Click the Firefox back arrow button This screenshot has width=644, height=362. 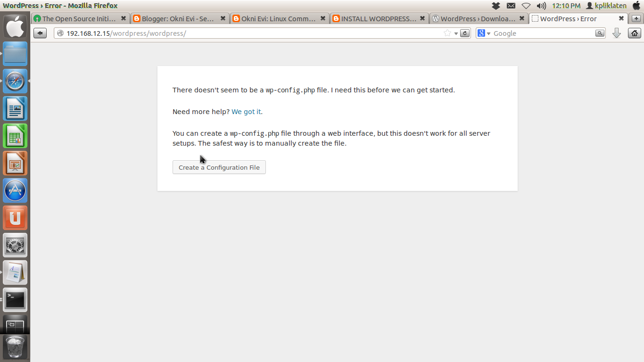(x=40, y=33)
